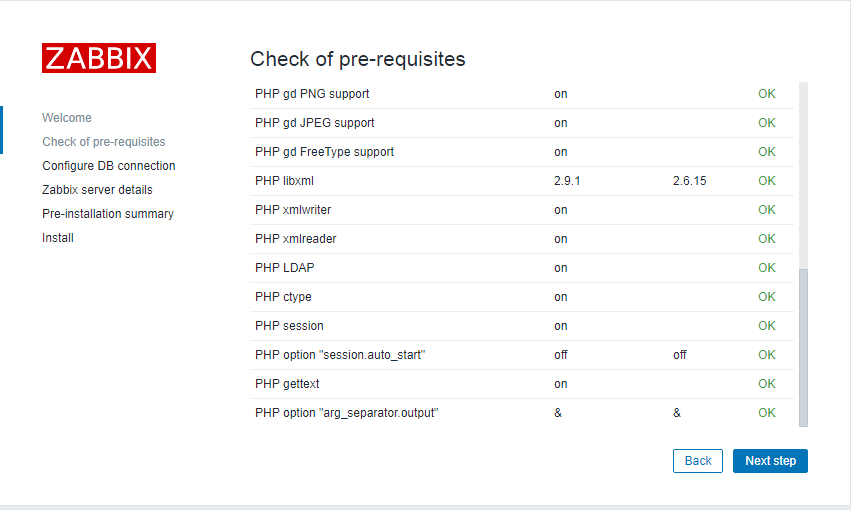
Task: Click the ZABBIX logo
Action: (99, 58)
